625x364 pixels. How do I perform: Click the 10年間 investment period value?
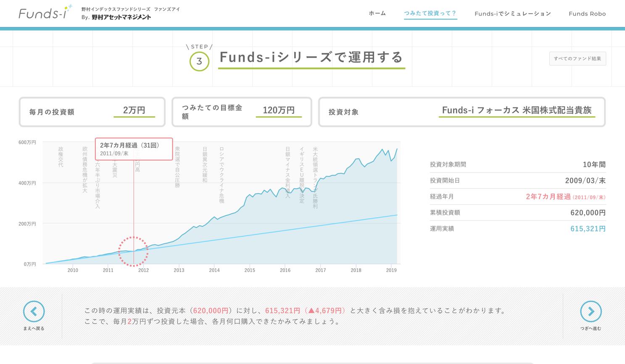(594, 165)
